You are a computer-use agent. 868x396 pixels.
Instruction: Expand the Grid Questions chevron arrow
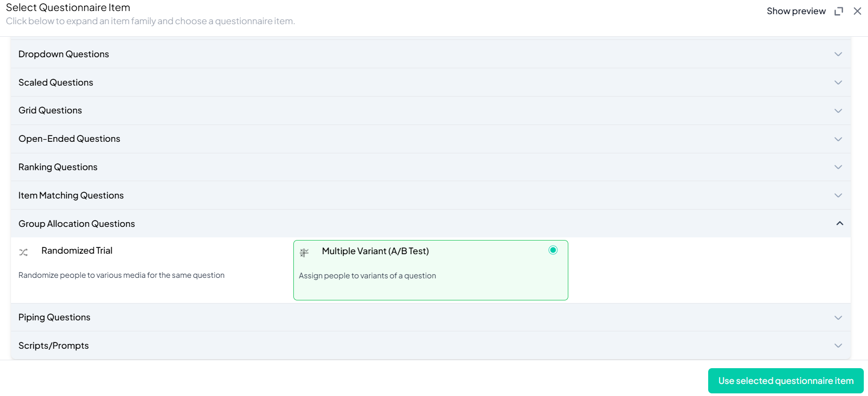[838, 111]
